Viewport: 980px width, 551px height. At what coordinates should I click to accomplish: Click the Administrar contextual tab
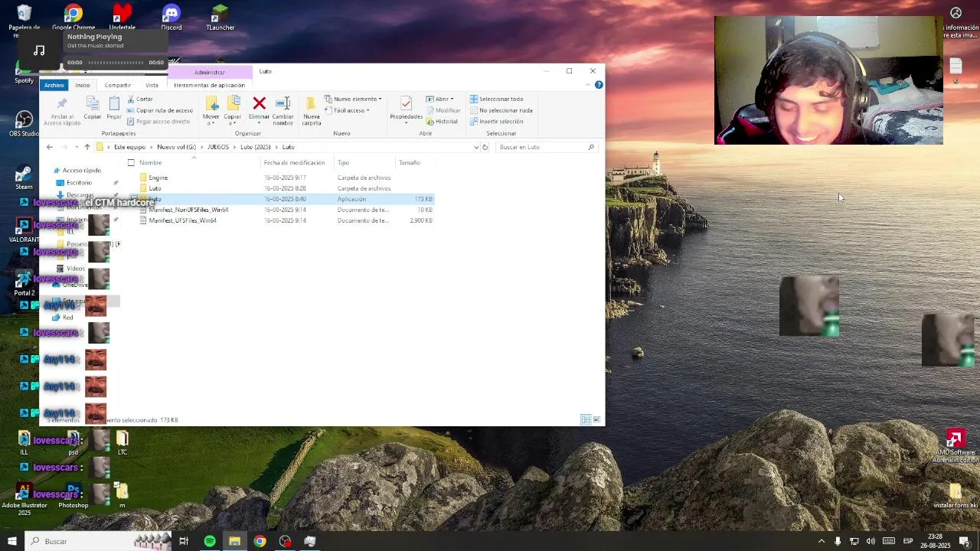tap(209, 72)
